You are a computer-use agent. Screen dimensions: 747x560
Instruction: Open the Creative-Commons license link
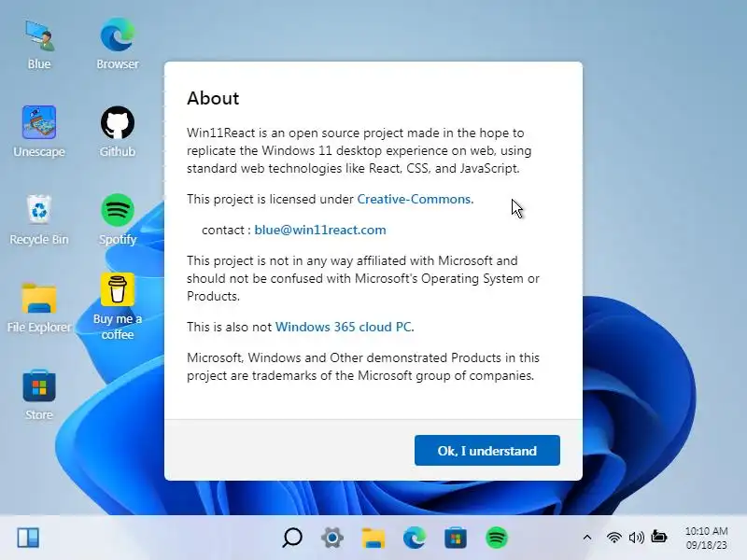[416, 199]
